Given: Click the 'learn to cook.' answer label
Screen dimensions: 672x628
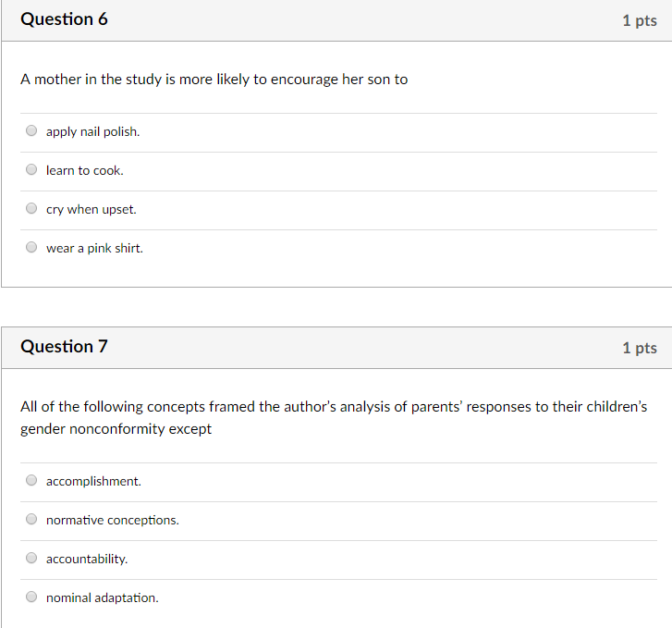Looking at the screenshot, I should [85, 170].
